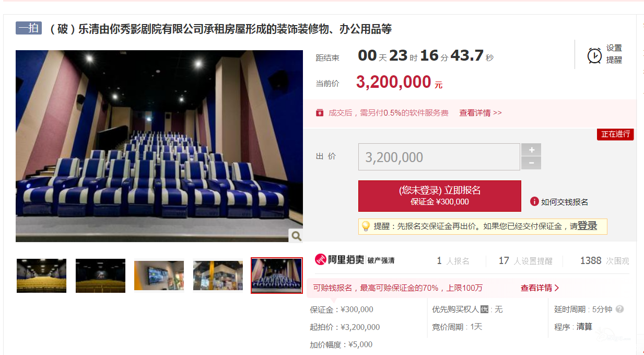Focus the 出价 bid amount field
This screenshot has width=644, height=355.
click(439, 157)
